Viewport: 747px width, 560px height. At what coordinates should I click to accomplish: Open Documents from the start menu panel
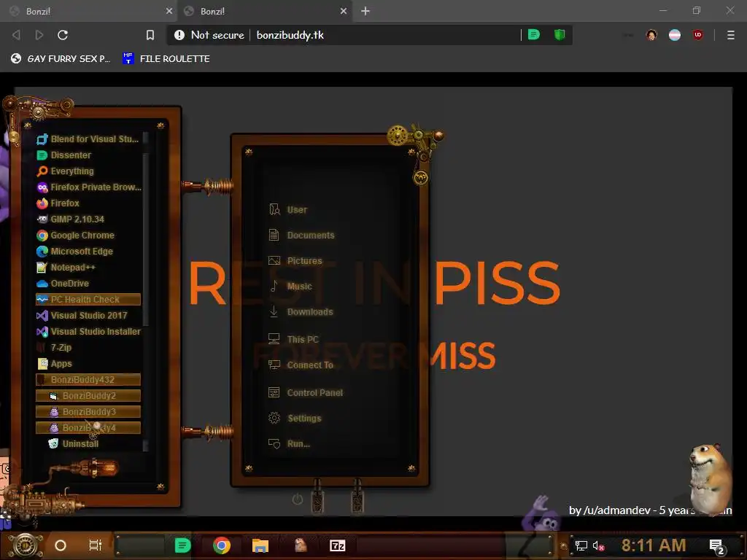coord(301,236)
